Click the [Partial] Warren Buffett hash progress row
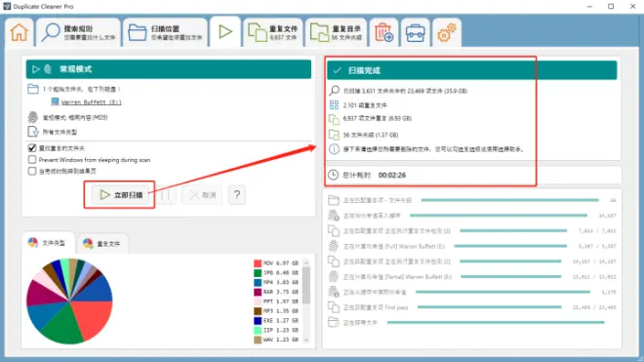Screen dimensions: 644x362 (471, 277)
